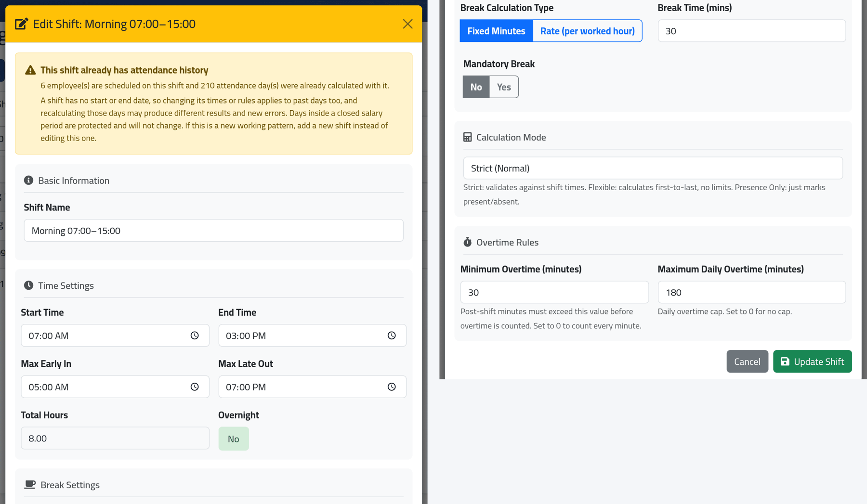Click the Update Shift button
The width and height of the screenshot is (867, 504).
click(x=812, y=362)
